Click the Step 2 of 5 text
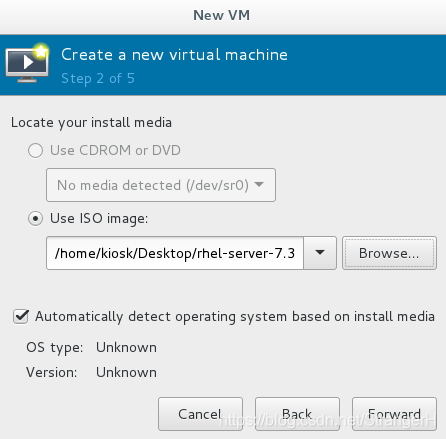 (98, 79)
